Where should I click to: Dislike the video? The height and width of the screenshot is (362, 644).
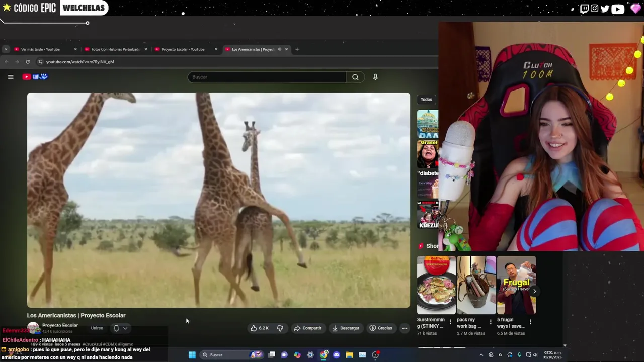(x=280, y=328)
